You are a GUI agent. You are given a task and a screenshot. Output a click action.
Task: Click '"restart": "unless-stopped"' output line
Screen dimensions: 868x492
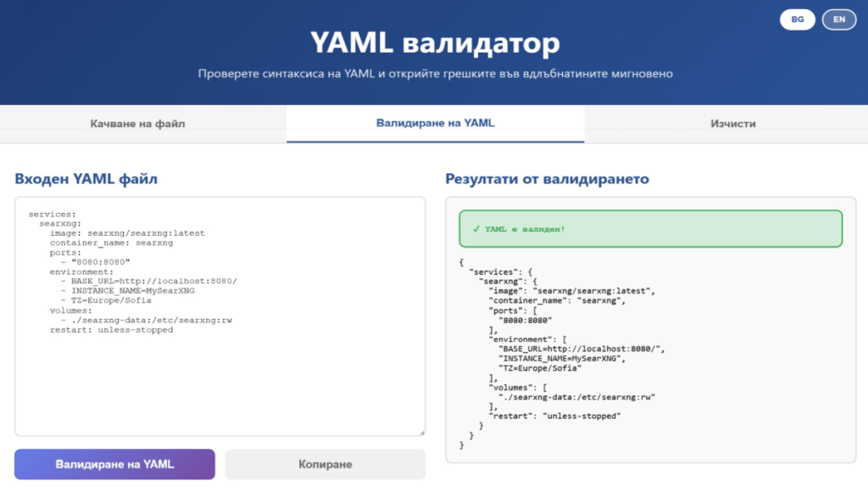554,417
